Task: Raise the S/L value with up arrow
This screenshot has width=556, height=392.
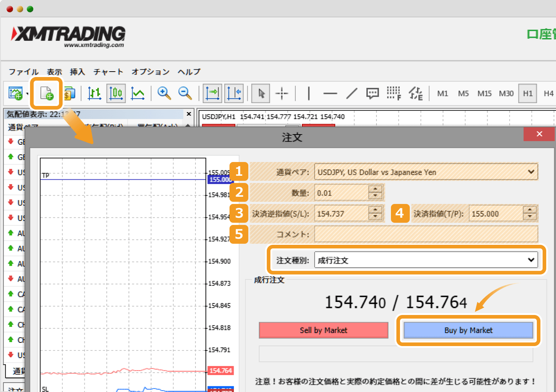Action: (x=375, y=209)
